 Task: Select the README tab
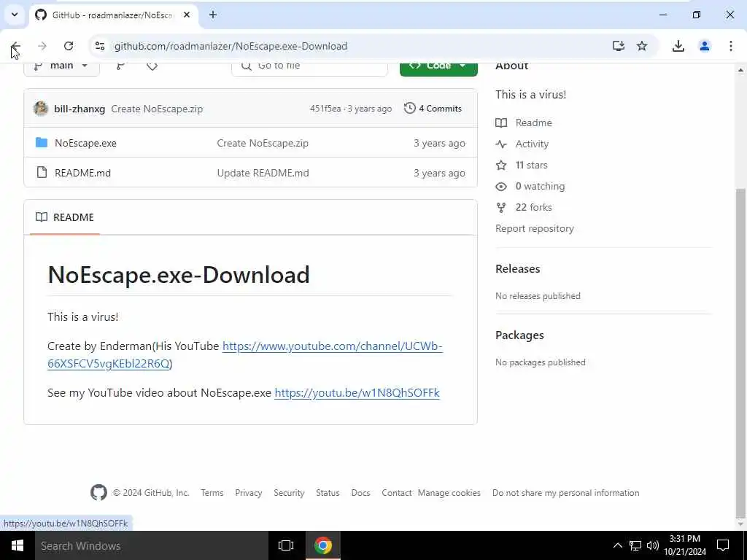pyautogui.click(x=65, y=217)
